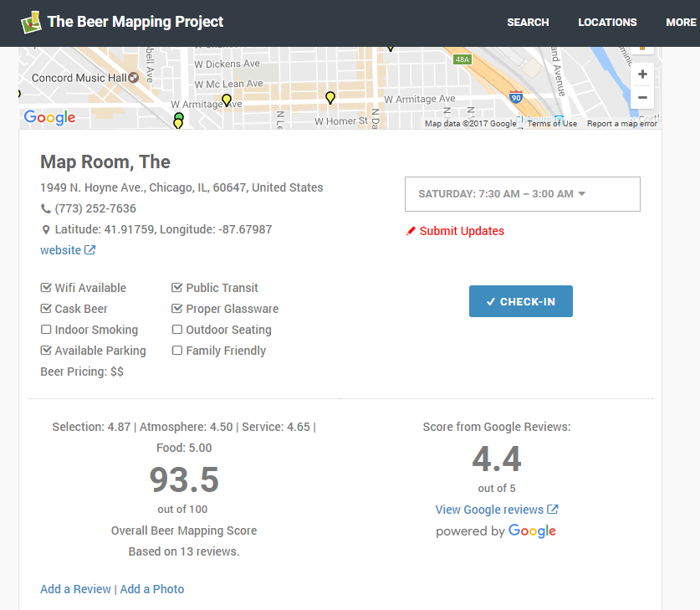This screenshot has height=610, width=700.
Task: Toggle the Indoor Smoking checkbox
Action: pos(46,330)
